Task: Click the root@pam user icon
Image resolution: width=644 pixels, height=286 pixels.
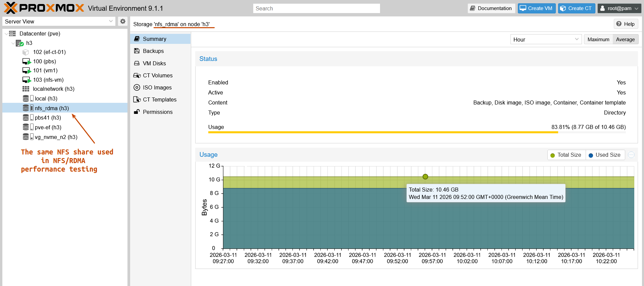Action: point(602,8)
